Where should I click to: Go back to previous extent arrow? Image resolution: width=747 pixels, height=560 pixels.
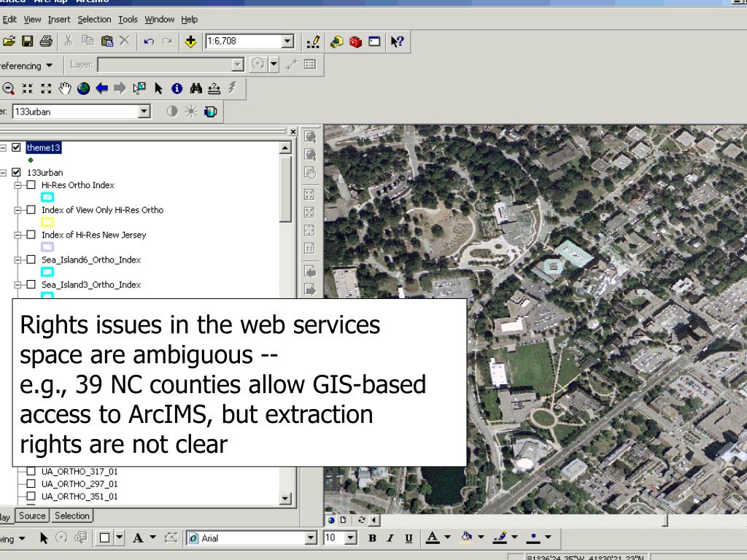point(102,88)
